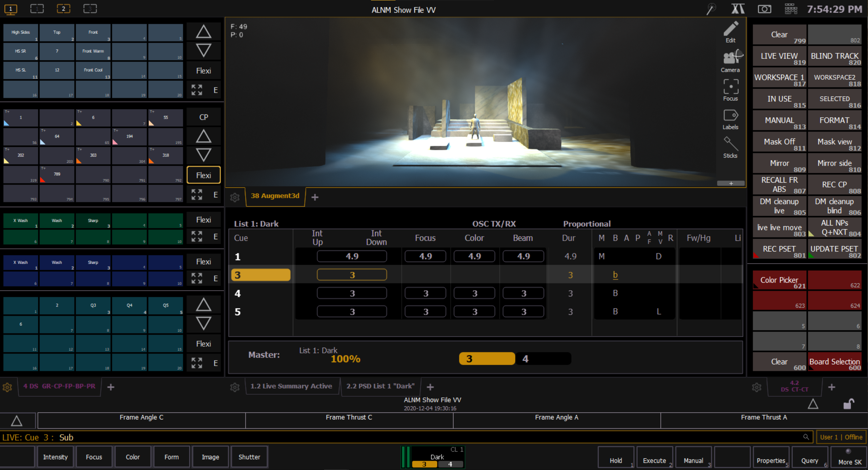Click the Color Picker direct select
The image size is (868, 470).
779,280
